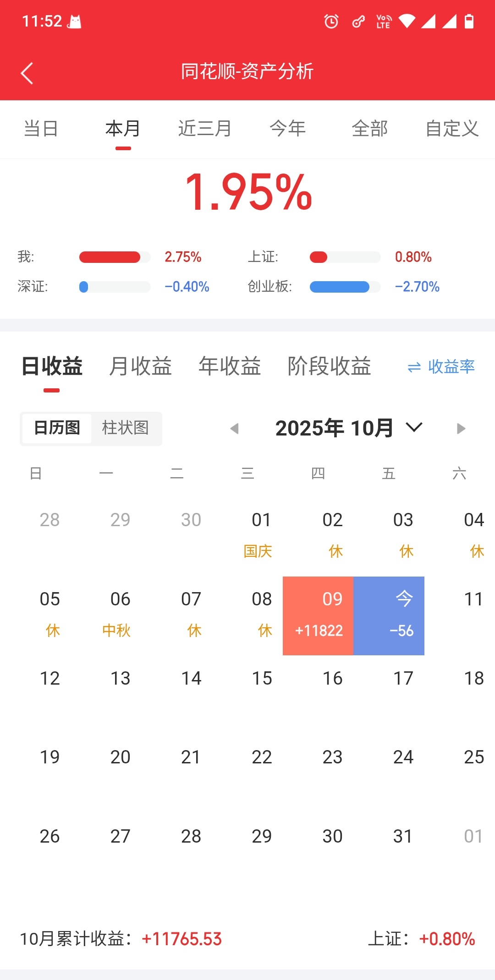This screenshot has width=495, height=980.
Task: Select the 近三月 time range tab
Action: coord(205,129)
